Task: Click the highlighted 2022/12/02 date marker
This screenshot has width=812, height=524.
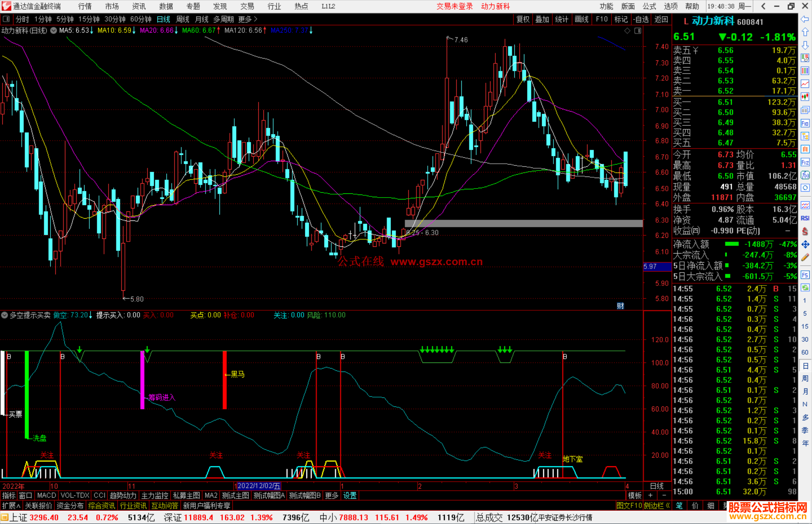Action: click(258, 486)
